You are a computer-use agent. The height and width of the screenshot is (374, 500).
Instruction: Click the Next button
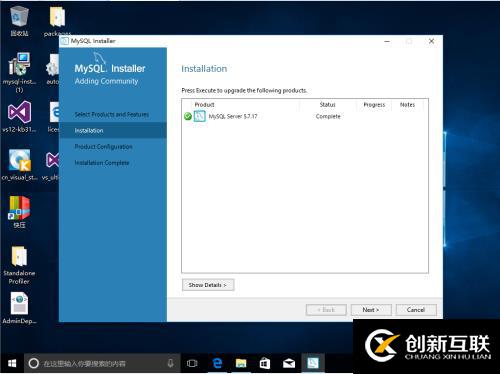click(371, 310)
